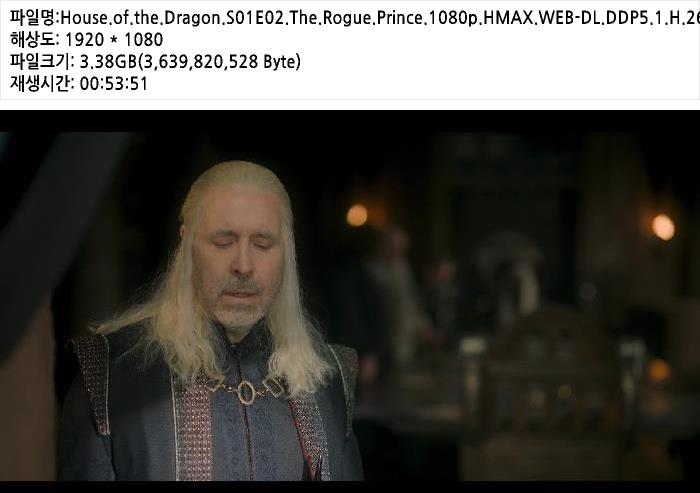
Task: Select the 3.38GB file size text
Action: pyautogui.click(x=108, y=62)
